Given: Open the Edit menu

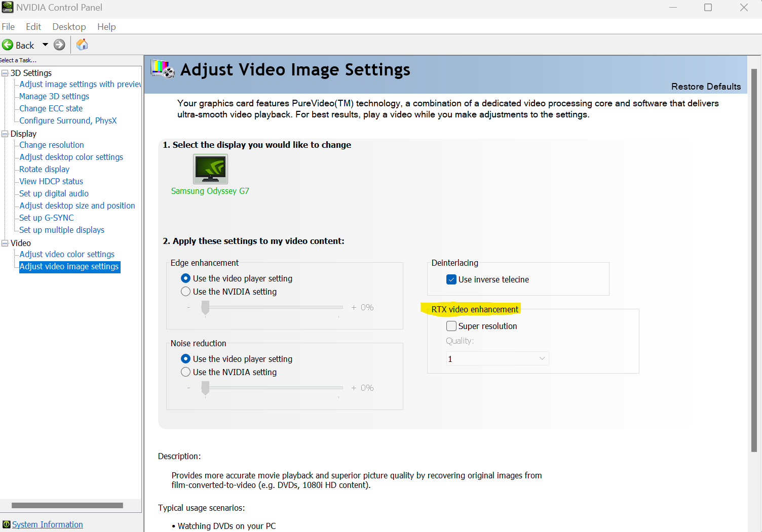Looking at the screenshot, I should pos(33,26).
